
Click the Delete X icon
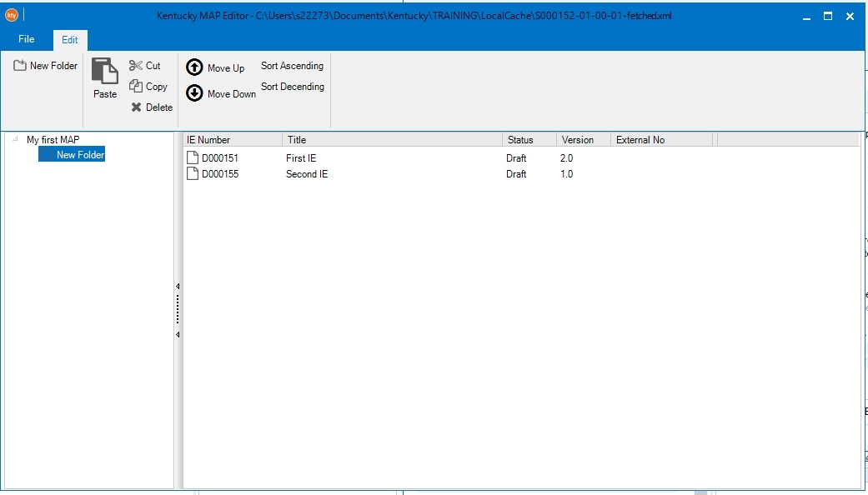click(136, 107)
